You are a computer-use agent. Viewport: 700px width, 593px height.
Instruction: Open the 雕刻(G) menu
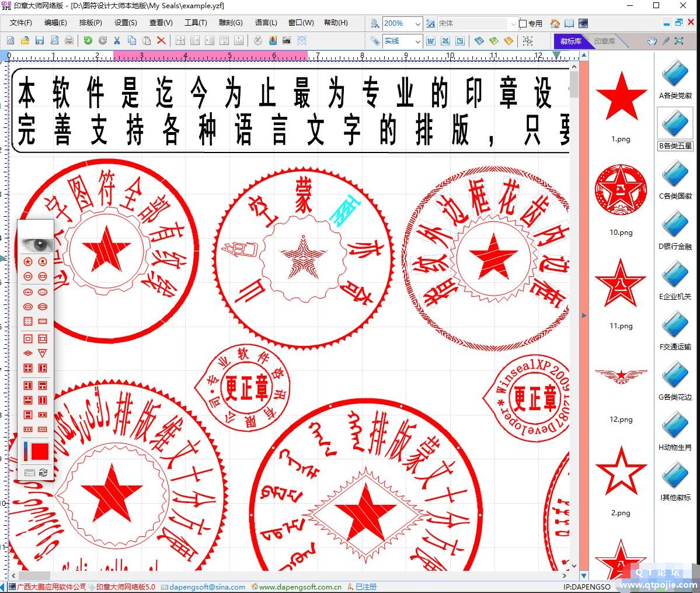tap(231, 23)
